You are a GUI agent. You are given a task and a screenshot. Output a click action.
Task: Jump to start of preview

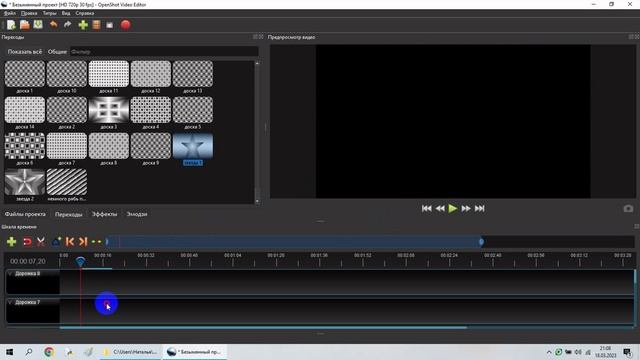click(x=427, y=209)
